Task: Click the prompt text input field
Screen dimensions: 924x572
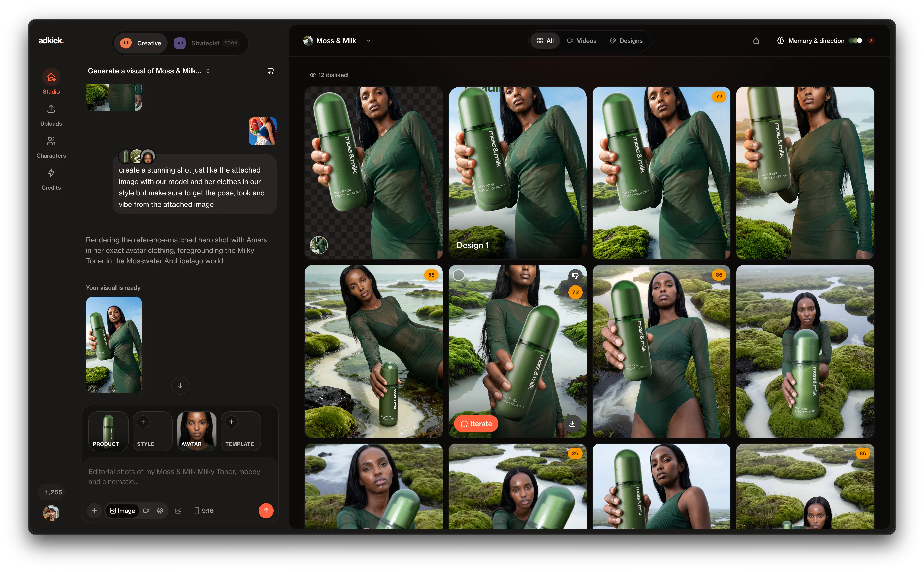Action: click(x=180, y=477)
